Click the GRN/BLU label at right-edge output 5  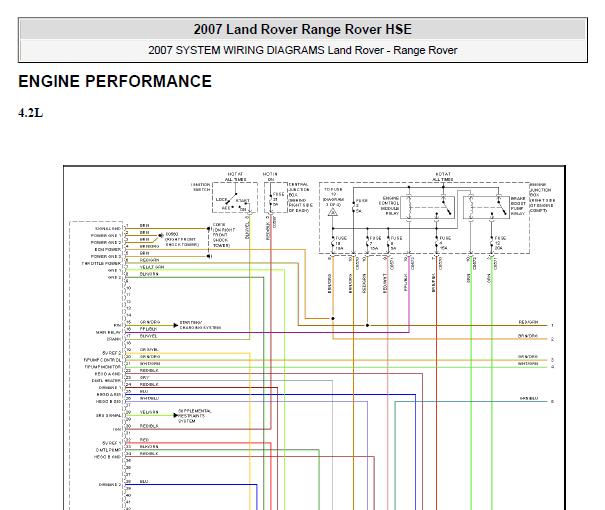(x=529, y=399)
